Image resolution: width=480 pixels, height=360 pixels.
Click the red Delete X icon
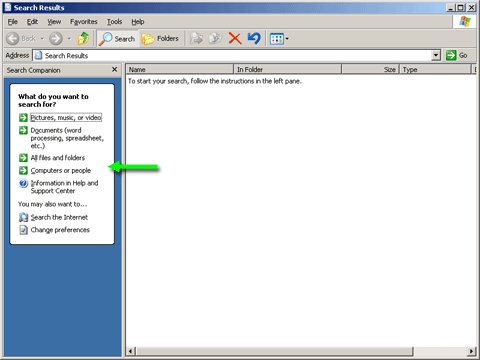pos(235,38)
